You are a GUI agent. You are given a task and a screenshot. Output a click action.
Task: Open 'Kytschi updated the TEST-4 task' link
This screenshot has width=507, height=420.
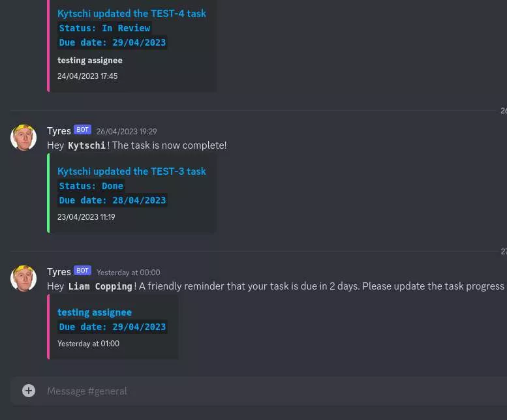coord(132,14)
